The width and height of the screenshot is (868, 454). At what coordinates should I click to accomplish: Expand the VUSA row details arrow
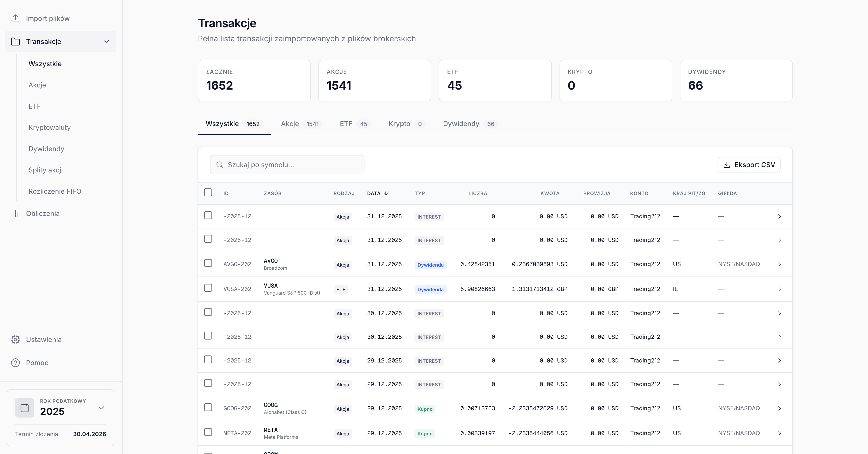coord(779,289)
